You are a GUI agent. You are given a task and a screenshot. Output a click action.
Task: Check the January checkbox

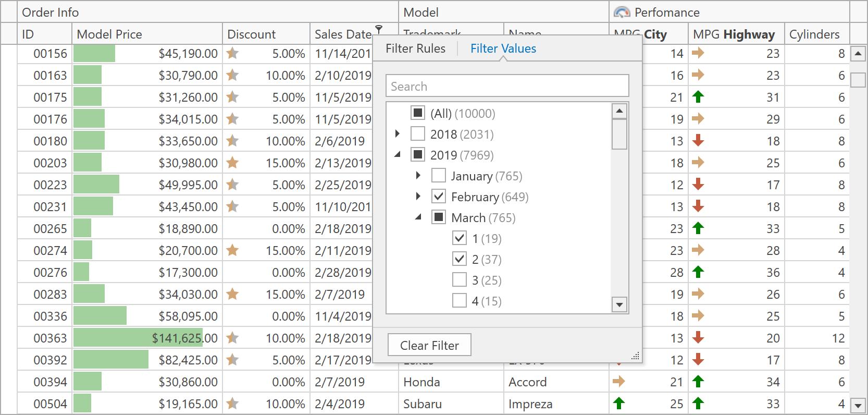[x=439, y=176]
